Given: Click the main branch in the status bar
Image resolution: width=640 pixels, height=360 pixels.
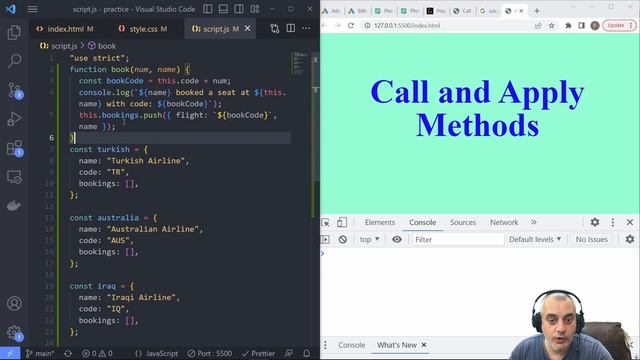Looking at the screenshot, I should [40, 353].
